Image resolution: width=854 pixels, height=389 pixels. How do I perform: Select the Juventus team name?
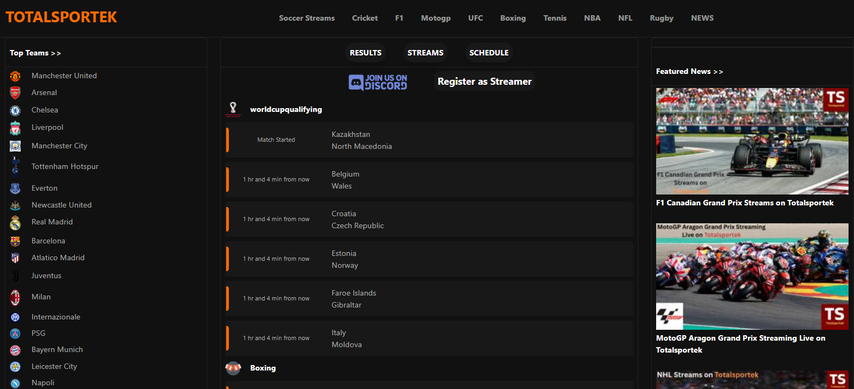click(x=46, y=276)
